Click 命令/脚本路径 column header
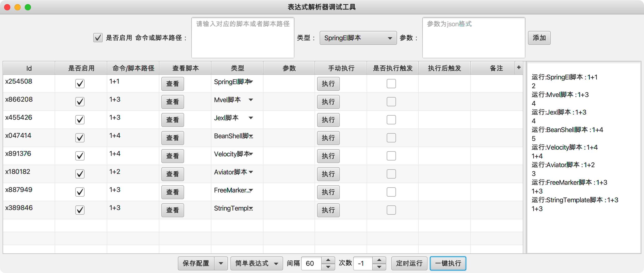 click(133, 68)
